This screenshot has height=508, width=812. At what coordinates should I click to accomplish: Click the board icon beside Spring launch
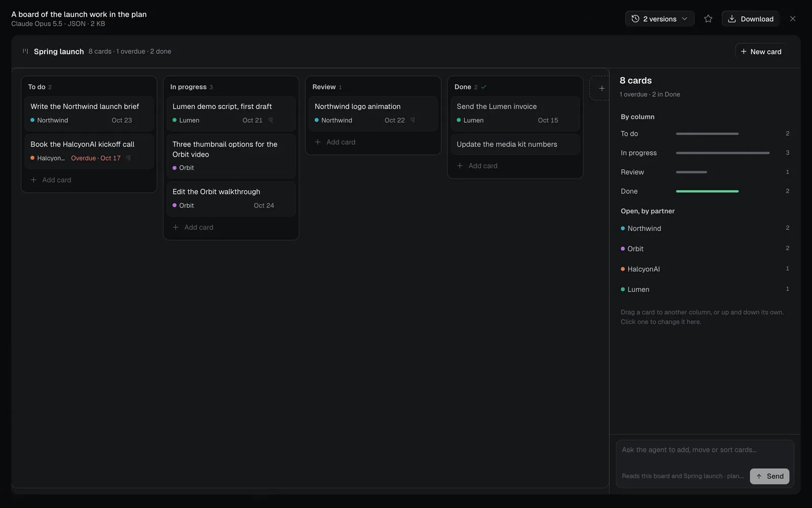coord(25,51)
